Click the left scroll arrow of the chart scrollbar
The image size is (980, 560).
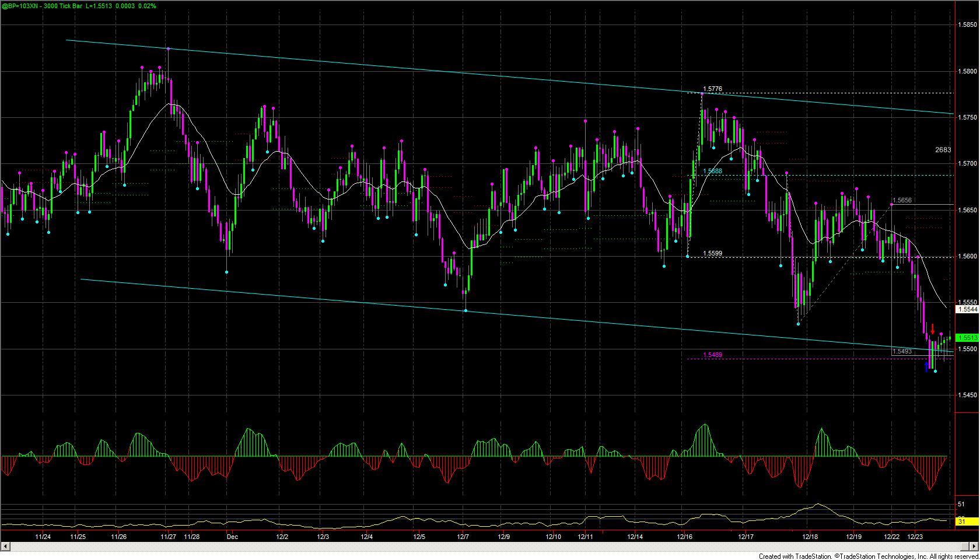click(x=5, y=547)
